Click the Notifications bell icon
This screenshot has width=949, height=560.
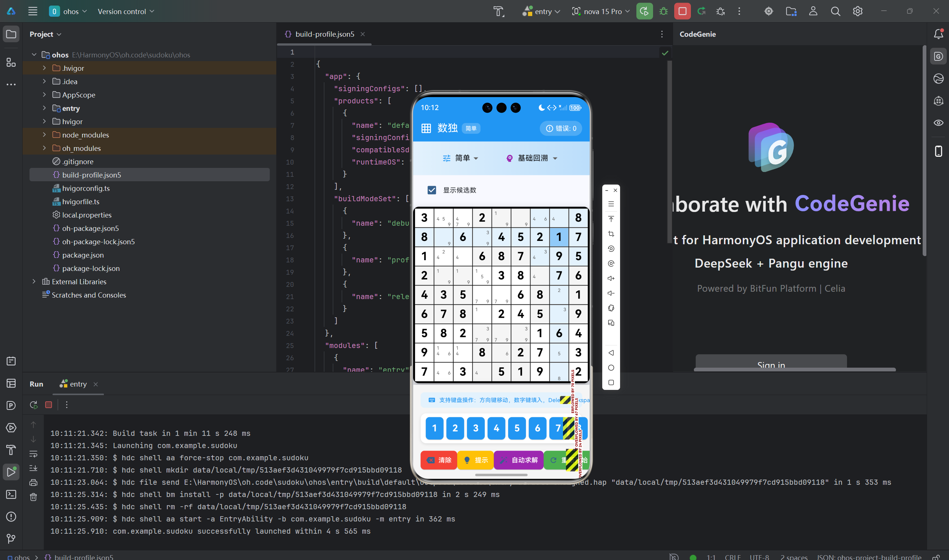938,34
